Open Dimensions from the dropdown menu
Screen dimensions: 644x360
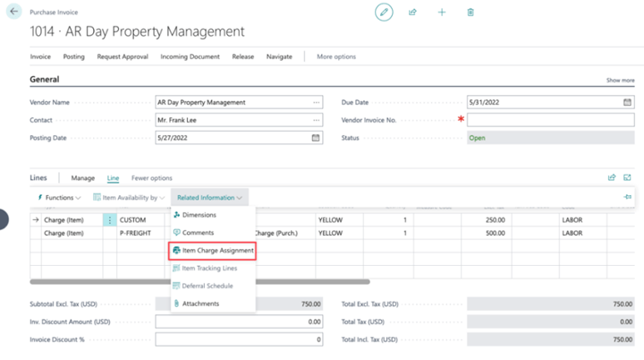tap(199, 215)
